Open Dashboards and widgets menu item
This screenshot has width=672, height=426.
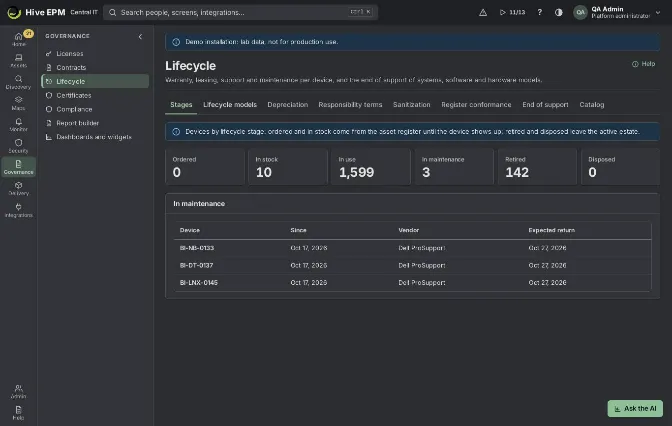[x=95, y=137]
